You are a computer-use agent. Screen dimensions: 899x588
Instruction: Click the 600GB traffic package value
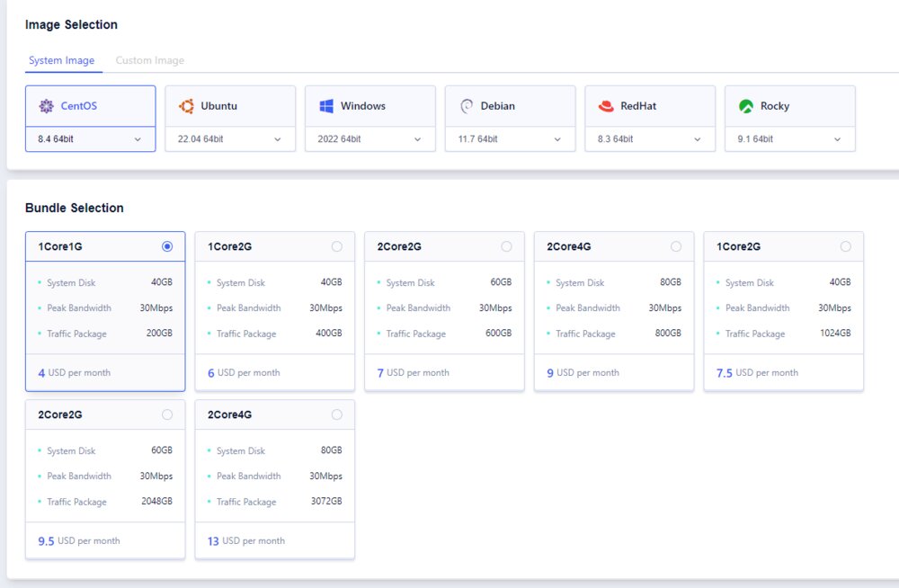[x=499, y=333]
